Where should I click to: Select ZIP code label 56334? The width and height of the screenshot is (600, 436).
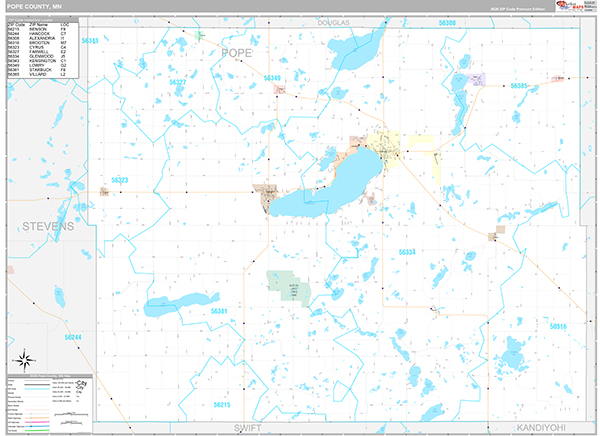tap(407, 252)
